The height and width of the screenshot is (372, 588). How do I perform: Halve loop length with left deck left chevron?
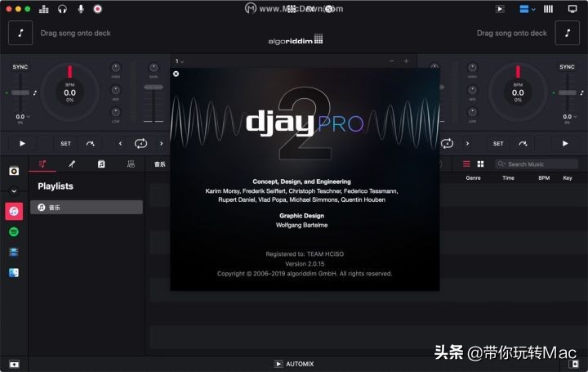[120, 143]
